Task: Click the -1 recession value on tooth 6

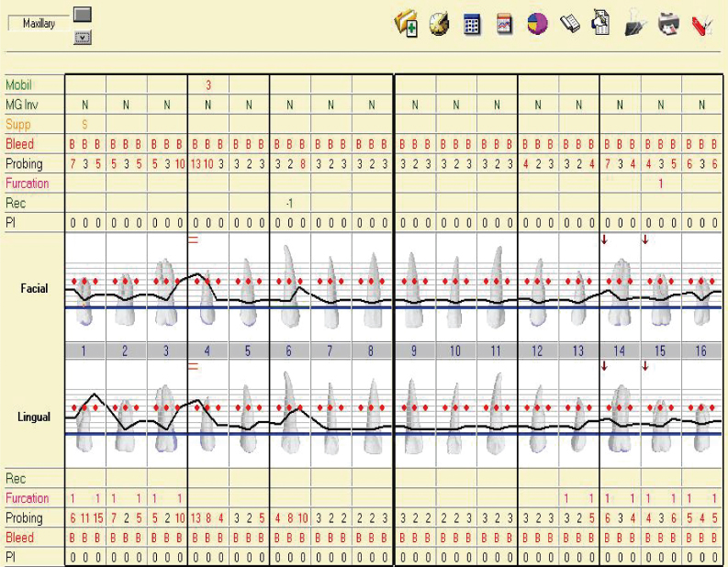Action: [x=289, y=203]
